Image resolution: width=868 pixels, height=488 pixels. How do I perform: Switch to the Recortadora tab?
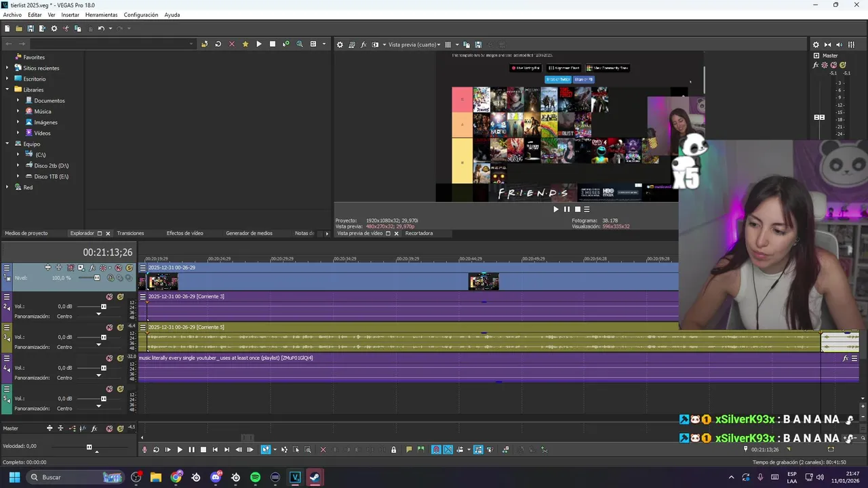(419, 233)
